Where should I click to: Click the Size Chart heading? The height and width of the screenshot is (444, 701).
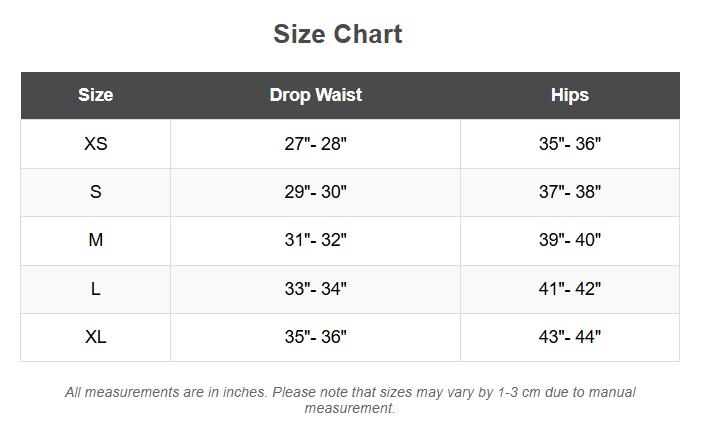338,34
